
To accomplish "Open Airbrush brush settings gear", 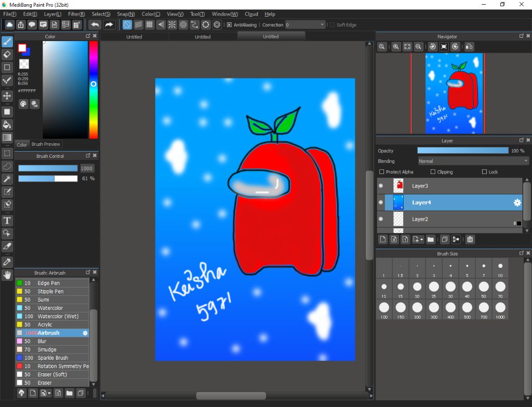I will (85, 333).
